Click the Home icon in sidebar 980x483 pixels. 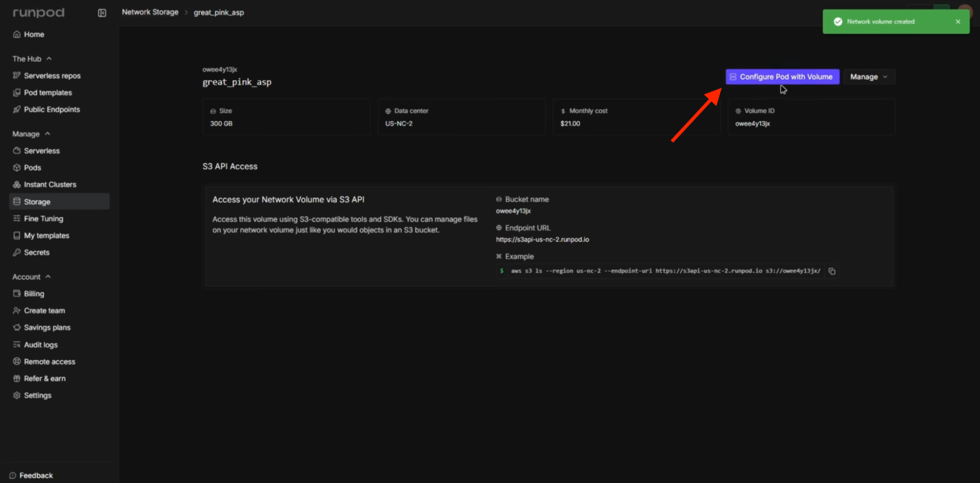tap(17, 34)
